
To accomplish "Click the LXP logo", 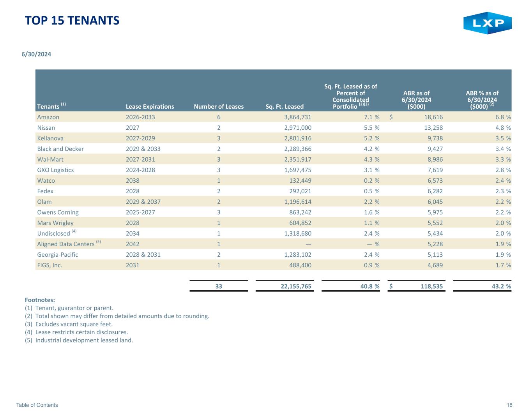I will coord(487,23).
